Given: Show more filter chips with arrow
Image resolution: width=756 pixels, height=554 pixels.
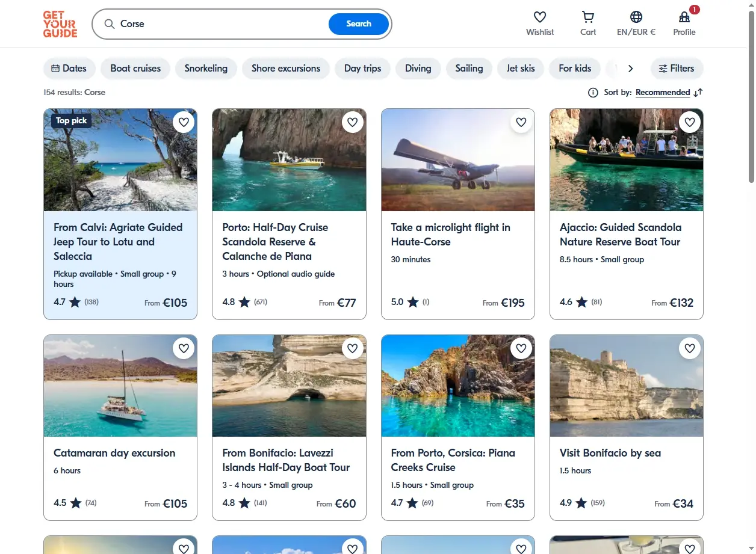Looking at the screenshot, I should 630,69.
